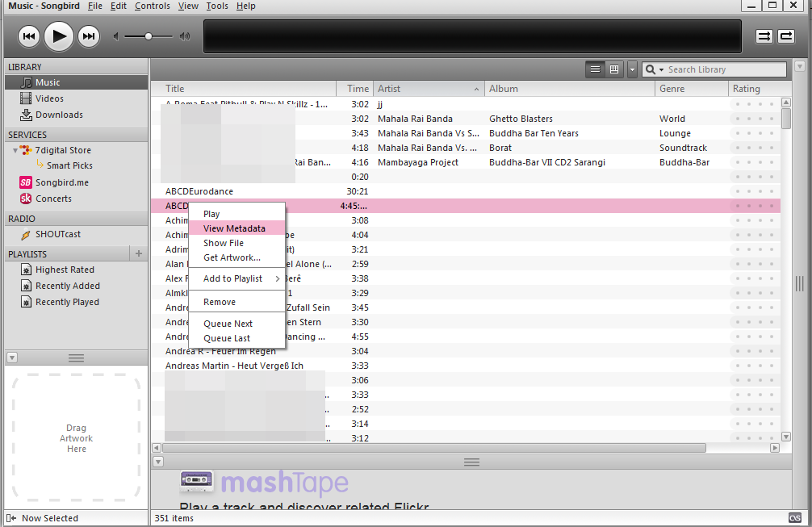The image size is (812, 527).
Task: Collapse the artwork pane with arrow button
Action: point(12,358)
